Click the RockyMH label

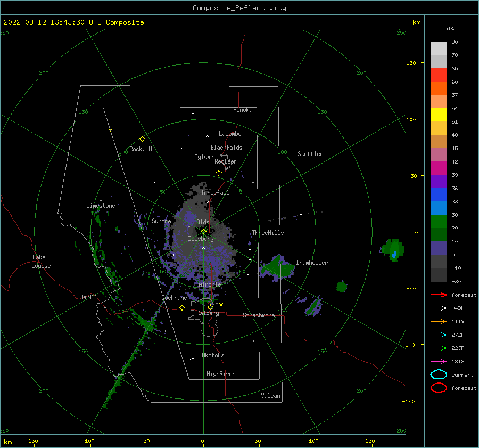coord(141,149)
